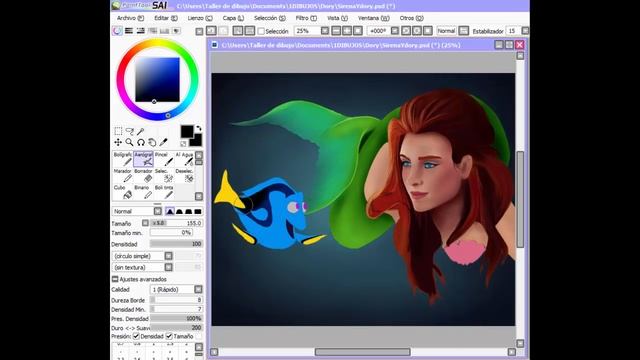The height and width of the screenshot is (360, 640).
Task: Open the brush Normal blend mode dropdown
Action: [x=158, y=211]
